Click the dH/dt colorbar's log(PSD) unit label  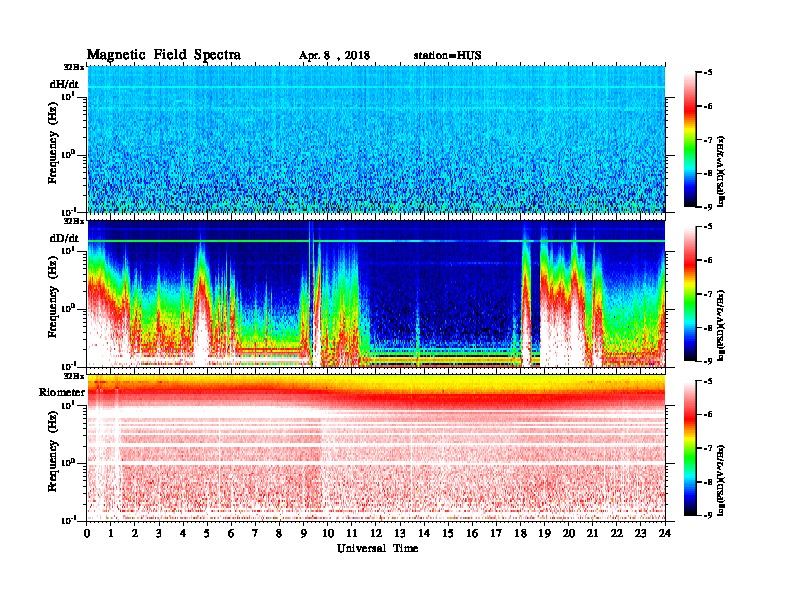(x=722, y=170)
